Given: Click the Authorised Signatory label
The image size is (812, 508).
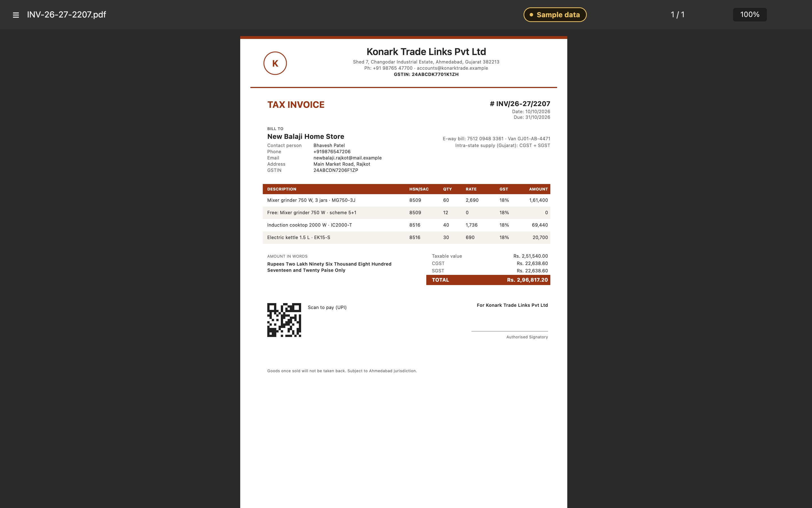Looking at the screenshot, I should (x=527, y=337).
